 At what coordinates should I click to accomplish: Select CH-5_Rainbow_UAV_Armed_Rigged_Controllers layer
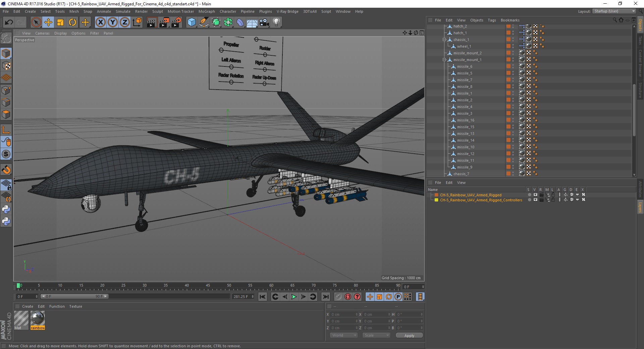481,200
